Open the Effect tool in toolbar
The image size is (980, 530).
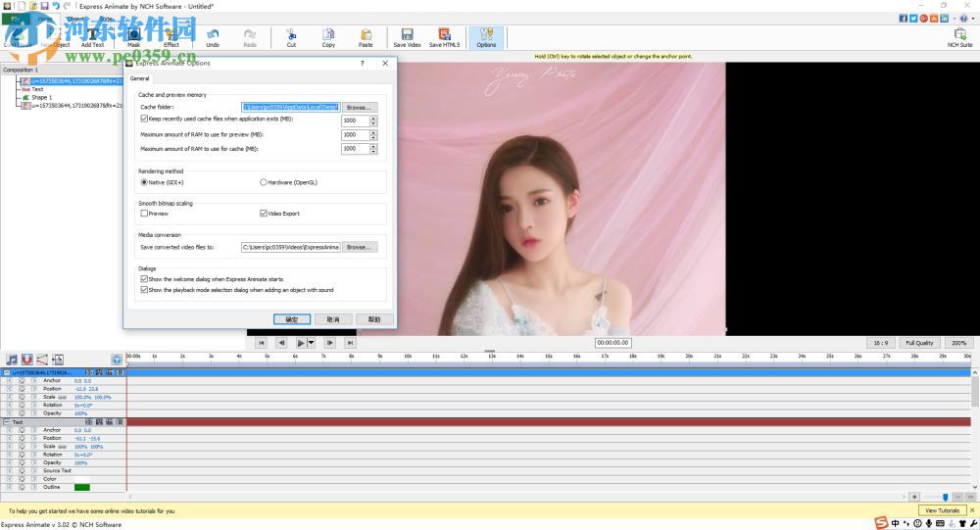click(x=171, y=37)
